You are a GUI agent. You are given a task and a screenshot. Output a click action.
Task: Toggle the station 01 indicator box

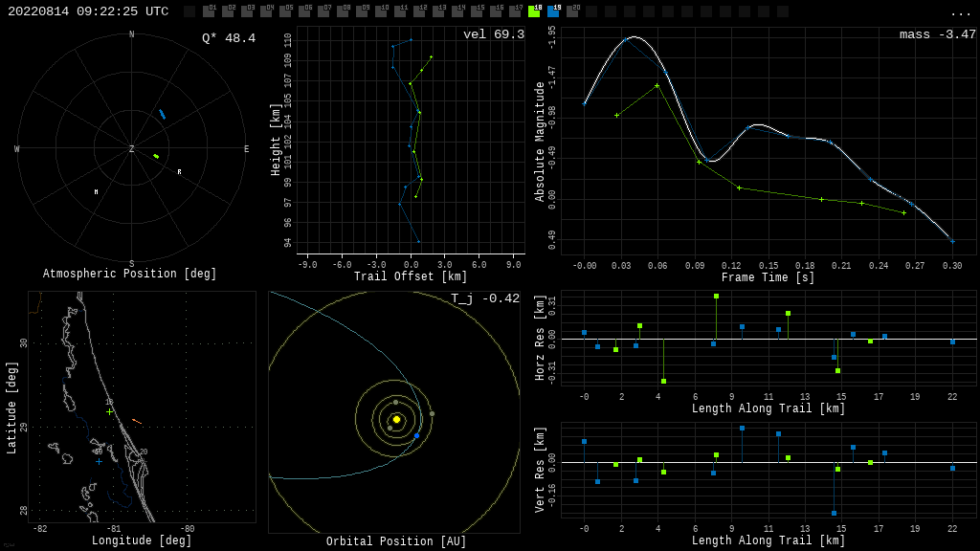tap(209, 11)
